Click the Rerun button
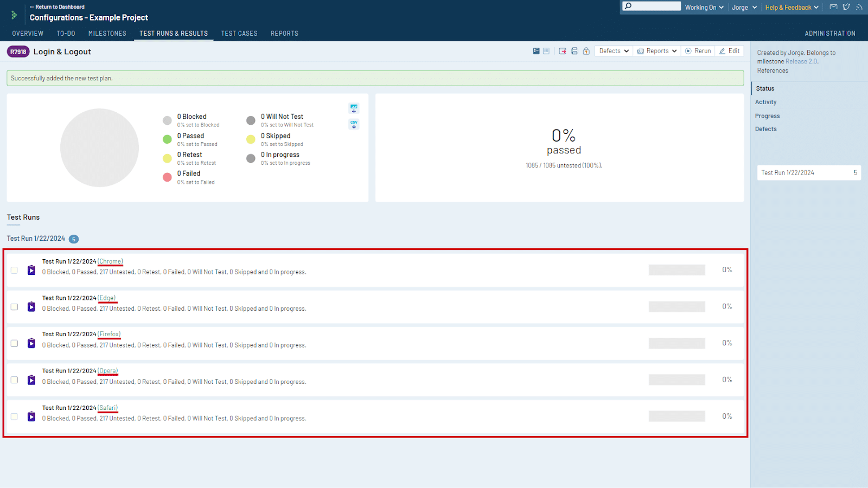This screenshot has height=488, width=868. tap(698, 50)
